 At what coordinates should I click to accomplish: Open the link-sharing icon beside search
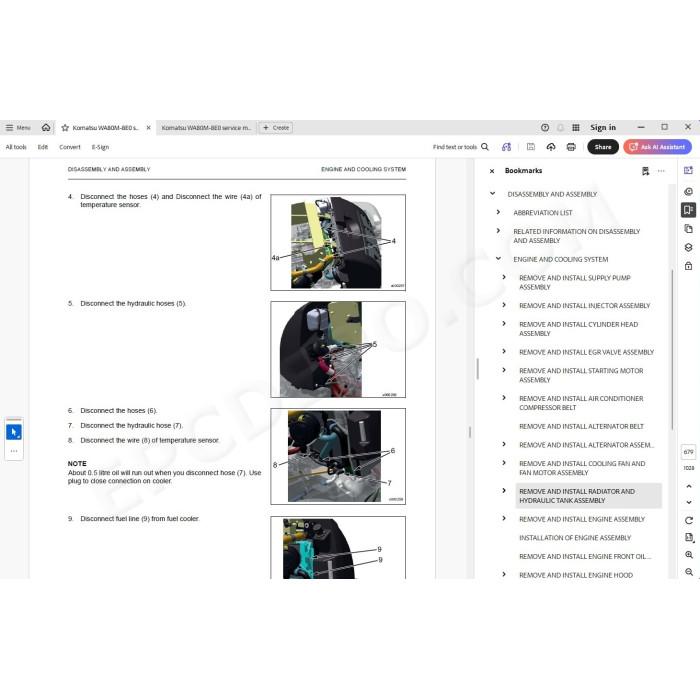point(506,147)
